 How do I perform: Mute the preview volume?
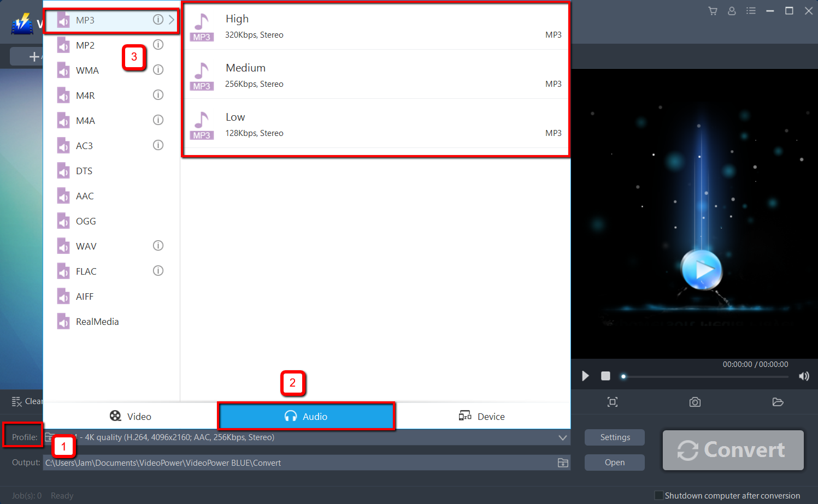tap(804, 376)
